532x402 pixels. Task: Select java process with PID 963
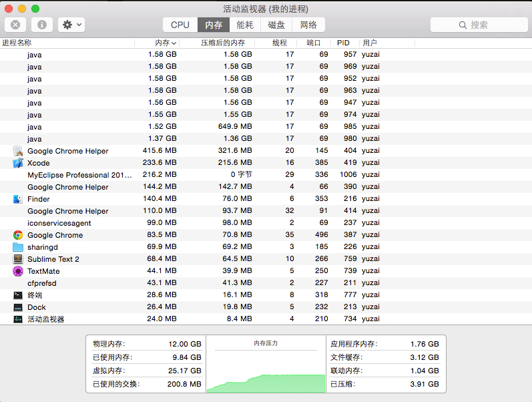pyautogui.click(x=266, y=91)
